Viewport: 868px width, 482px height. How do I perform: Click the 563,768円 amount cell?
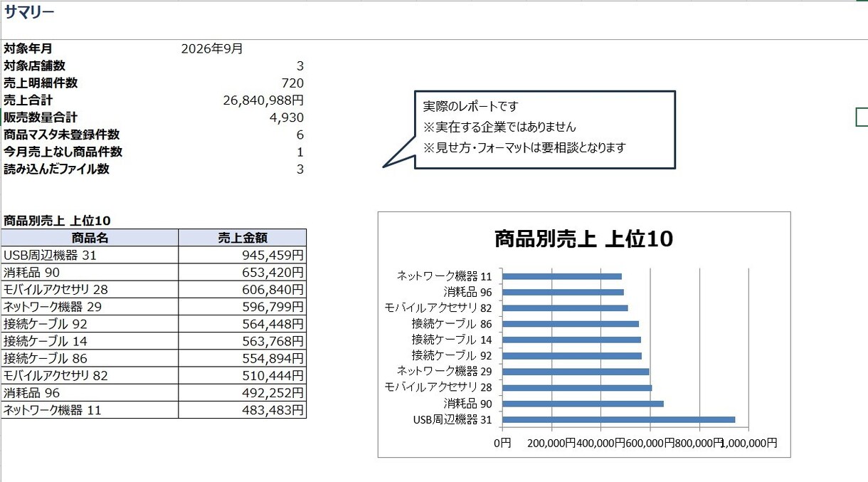tap(243, 341)
